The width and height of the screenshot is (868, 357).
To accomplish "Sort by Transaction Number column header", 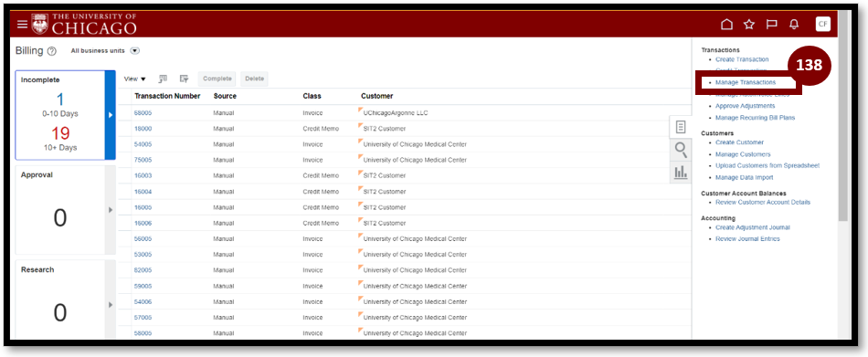I will [167, 96].
